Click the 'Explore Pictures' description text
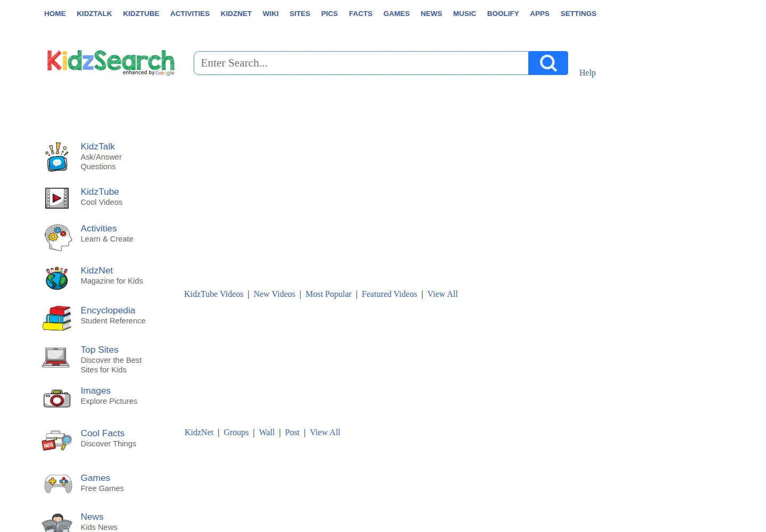Image resolution: width=766 pixels, height=532 pixels. pyautogui.click(x=109, y=401)
